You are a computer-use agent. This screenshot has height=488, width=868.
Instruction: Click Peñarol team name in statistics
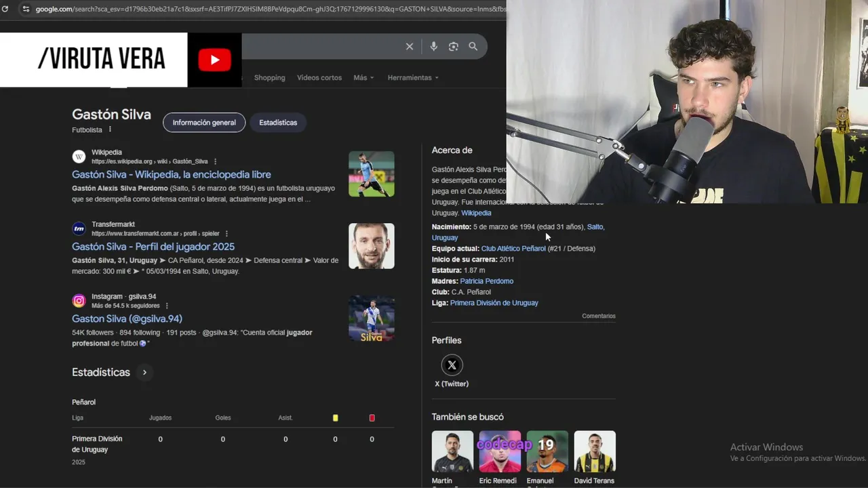coord(84,402)
